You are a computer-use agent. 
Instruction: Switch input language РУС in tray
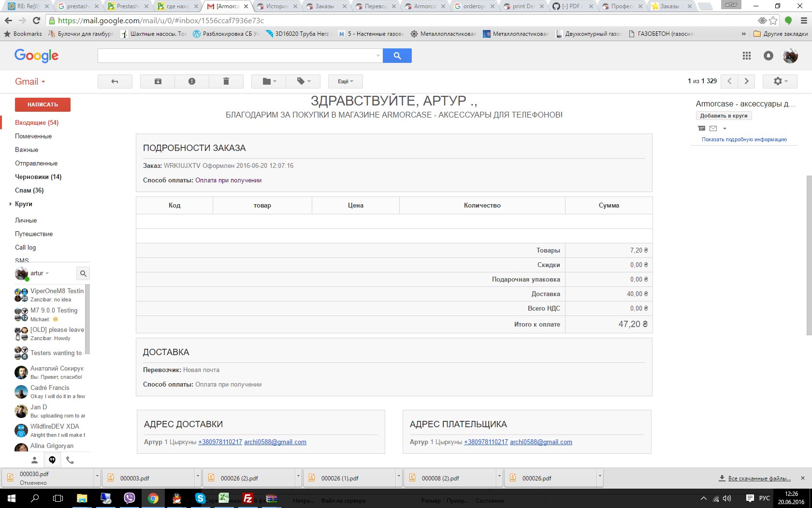tap(765, 498)
